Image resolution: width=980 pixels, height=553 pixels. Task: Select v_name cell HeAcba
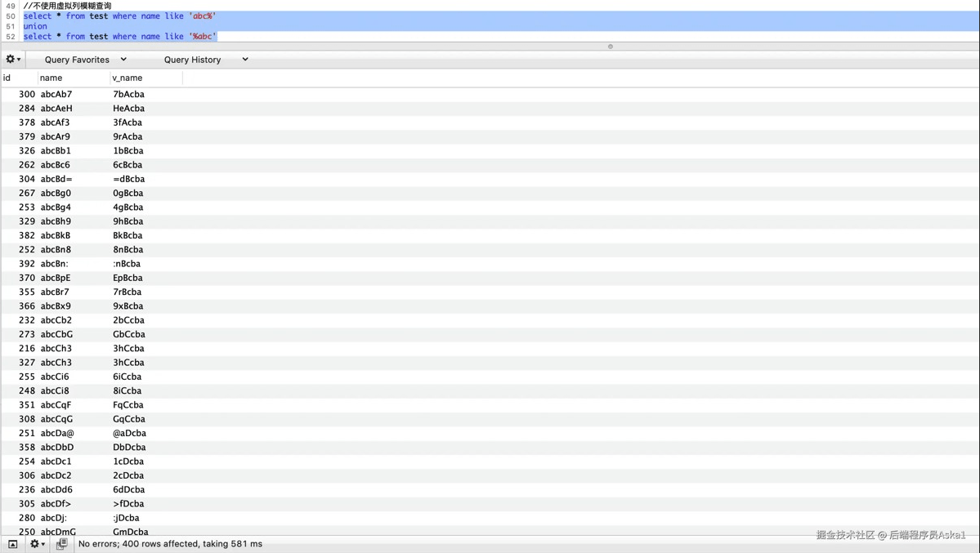(x=128, y=108)
